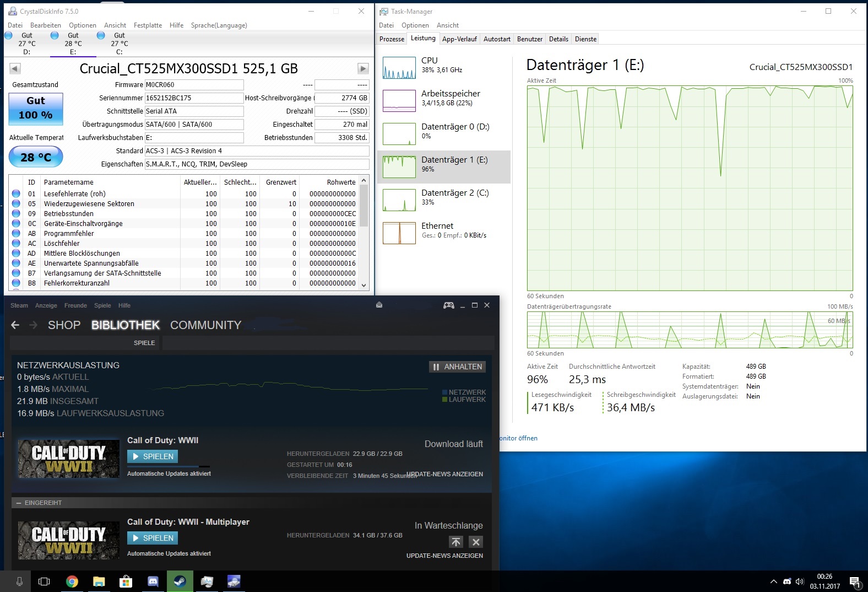Click SPIELEN for Call of Duty: WWII
Screen dimensions: 868x592
pos(153,456)
